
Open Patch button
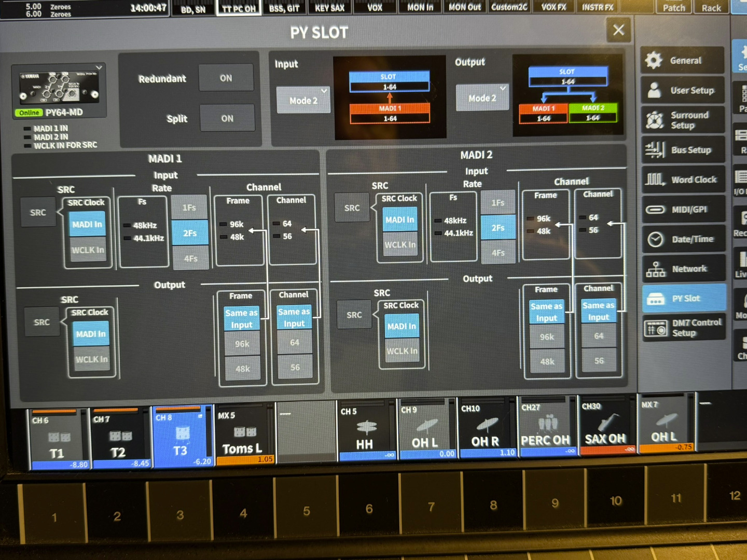674,7
